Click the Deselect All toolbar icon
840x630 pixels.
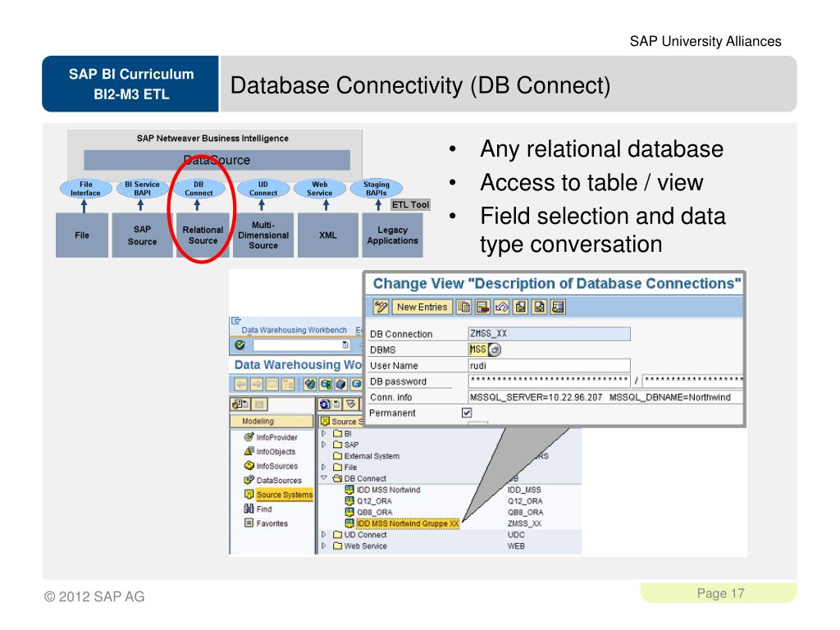pyautogui.click(x=558, y=307)
